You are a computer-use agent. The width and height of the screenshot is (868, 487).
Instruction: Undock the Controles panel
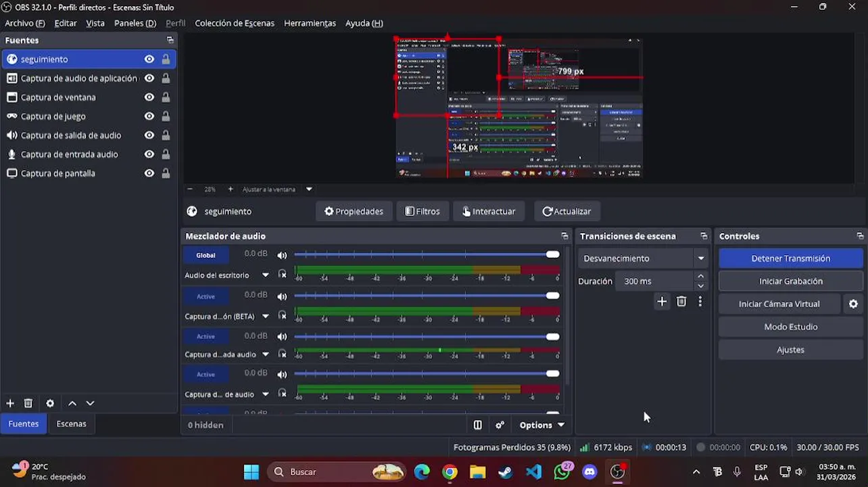tap(860, 236)
